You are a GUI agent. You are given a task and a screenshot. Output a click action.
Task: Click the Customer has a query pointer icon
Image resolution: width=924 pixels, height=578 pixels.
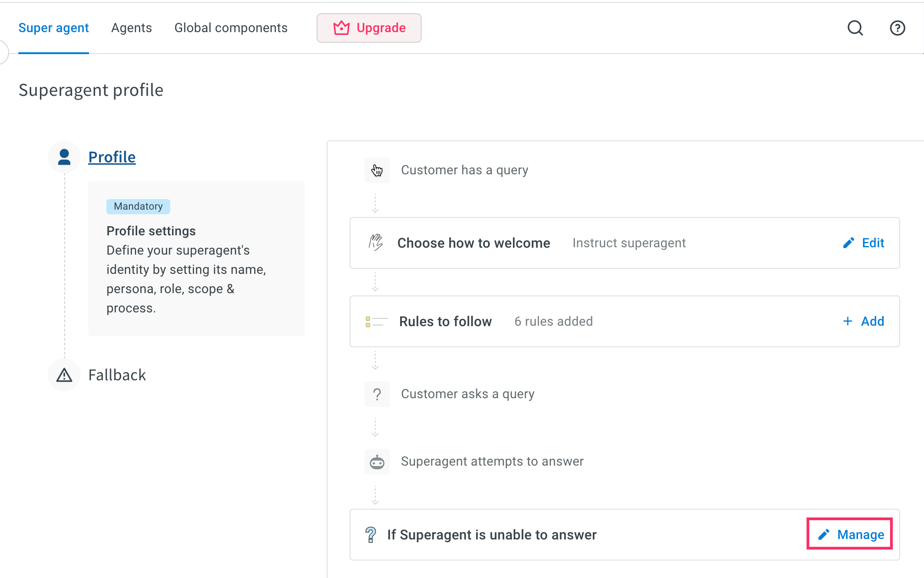[377, 170]
